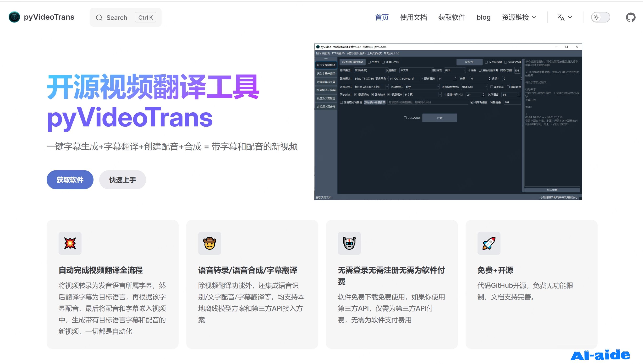The width and height of the screenshot is (643, 364).
Task: Click the 中日韩单行字符 24 spinner
Action: pos(475,94)
